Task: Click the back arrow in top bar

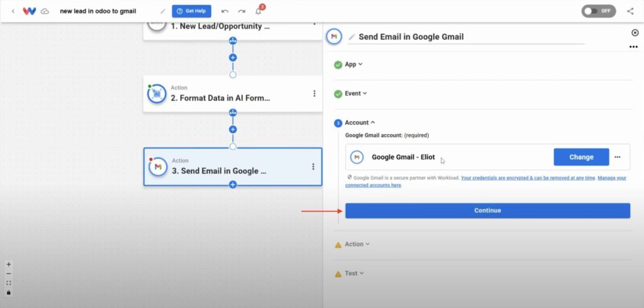Action: coord(13,11)
